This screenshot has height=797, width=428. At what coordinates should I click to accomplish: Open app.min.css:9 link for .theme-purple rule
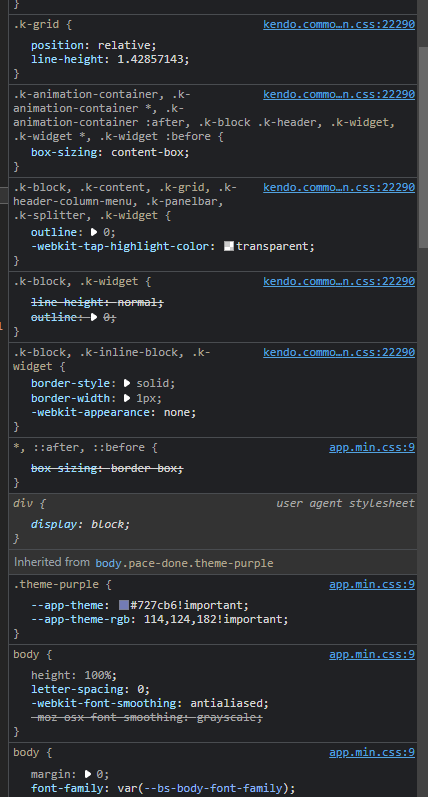pyautogui.click(x=372, y=585)
